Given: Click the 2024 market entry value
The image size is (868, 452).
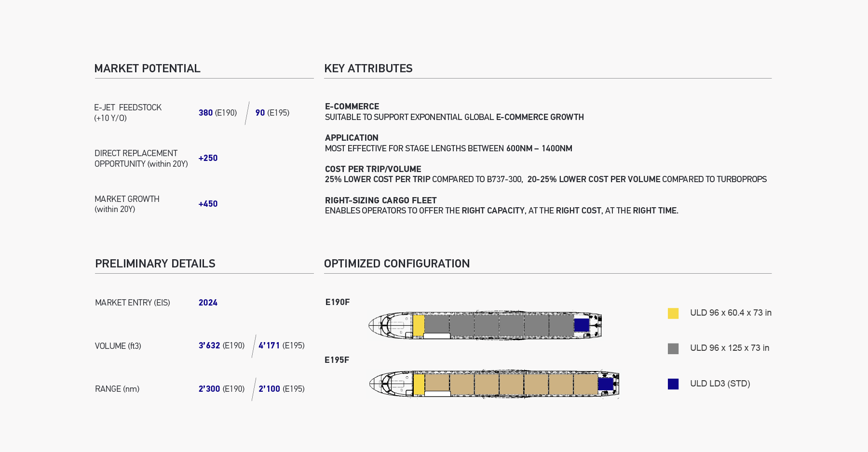Looking at the screenshot, I should 208,303.
